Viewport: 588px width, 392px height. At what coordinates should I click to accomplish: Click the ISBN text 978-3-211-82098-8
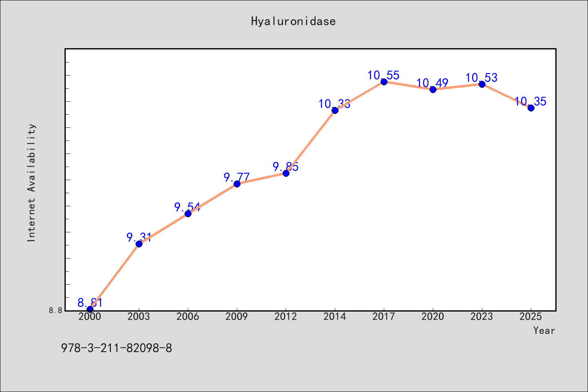[x=116, y=348]
